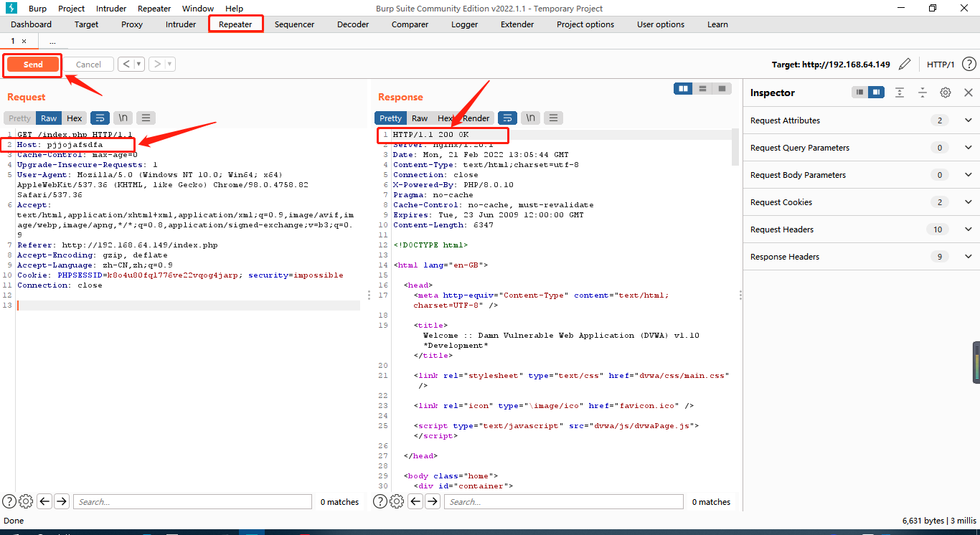Image resolution: width=980 pixels, height=535 pixels.
Task: Go to previous request in history
Action: point(126,65)
